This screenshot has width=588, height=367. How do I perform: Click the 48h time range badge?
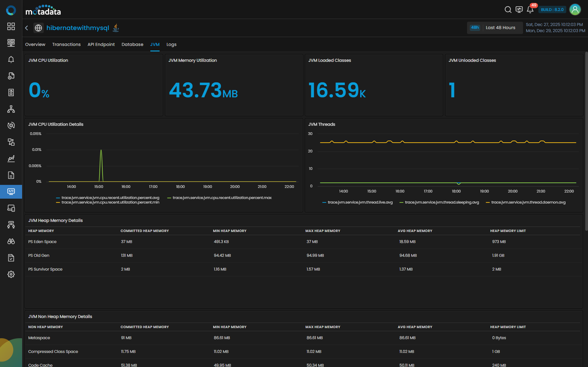475,28
